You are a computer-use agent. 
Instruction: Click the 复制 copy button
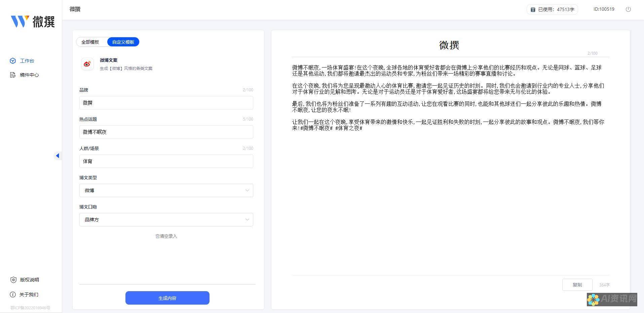tap(577, 285)
